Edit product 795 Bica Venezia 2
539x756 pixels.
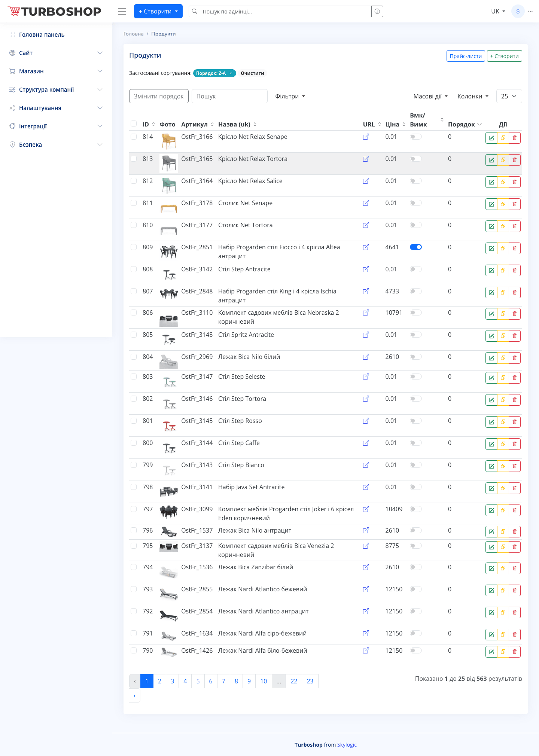[x=491, y=547]
